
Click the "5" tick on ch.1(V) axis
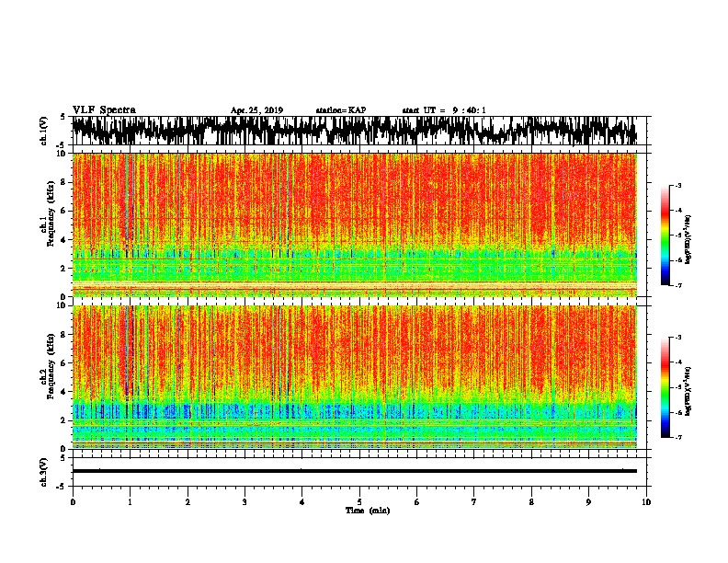coord(64,117)
